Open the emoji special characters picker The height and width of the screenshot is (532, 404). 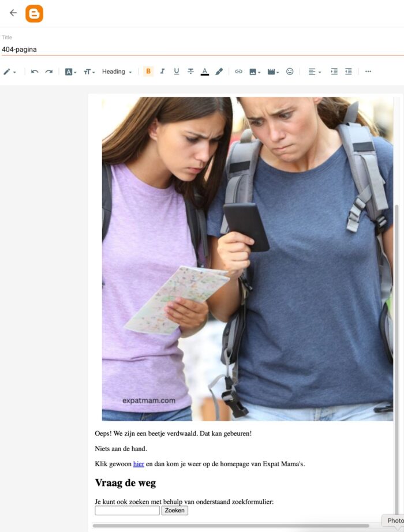click(290, 72)
